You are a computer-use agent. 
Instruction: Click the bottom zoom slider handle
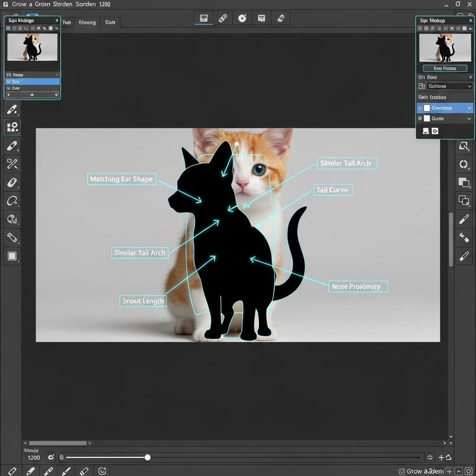tap(147, 457)
